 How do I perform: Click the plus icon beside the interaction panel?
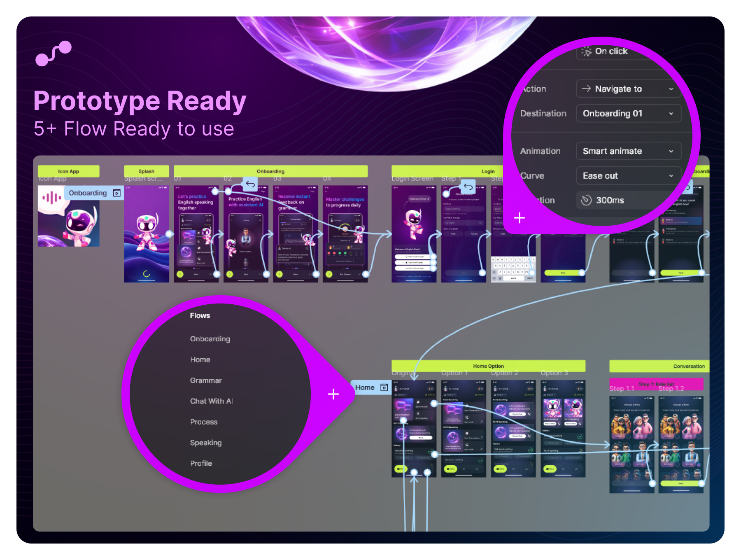[520, 218]
